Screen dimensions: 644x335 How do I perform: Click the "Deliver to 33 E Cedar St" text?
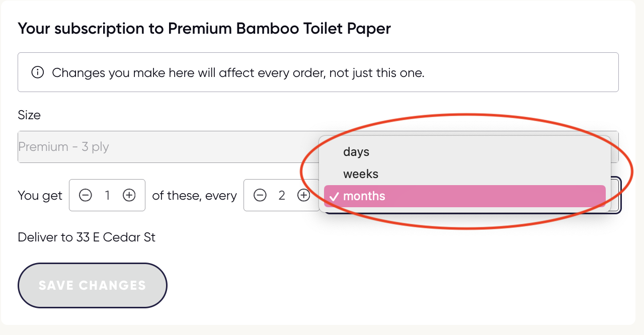87,237
